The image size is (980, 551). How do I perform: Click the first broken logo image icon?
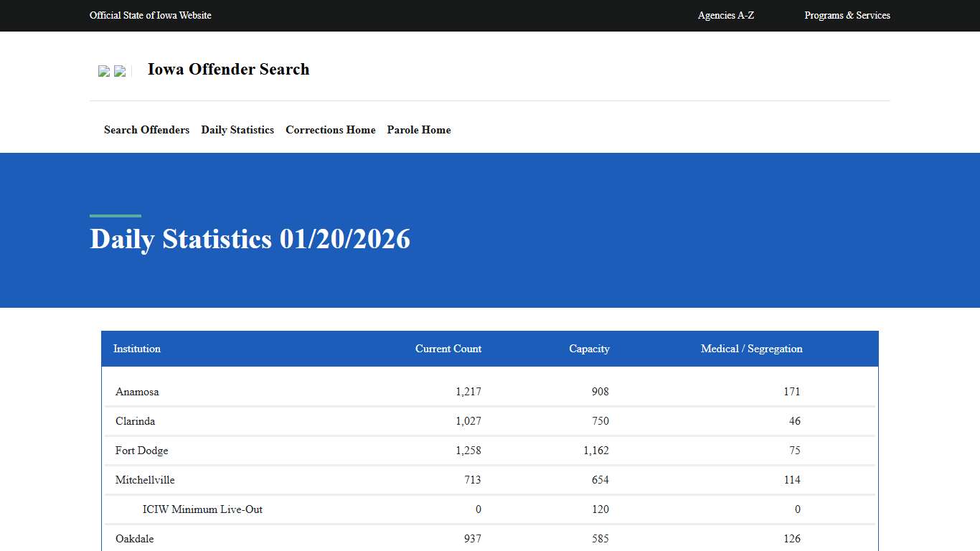(104, 71)
